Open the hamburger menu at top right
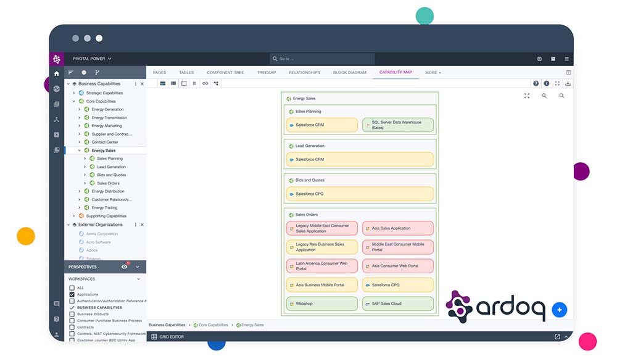The width and height of the screenshot is (617, 364). tap(566, 59)
